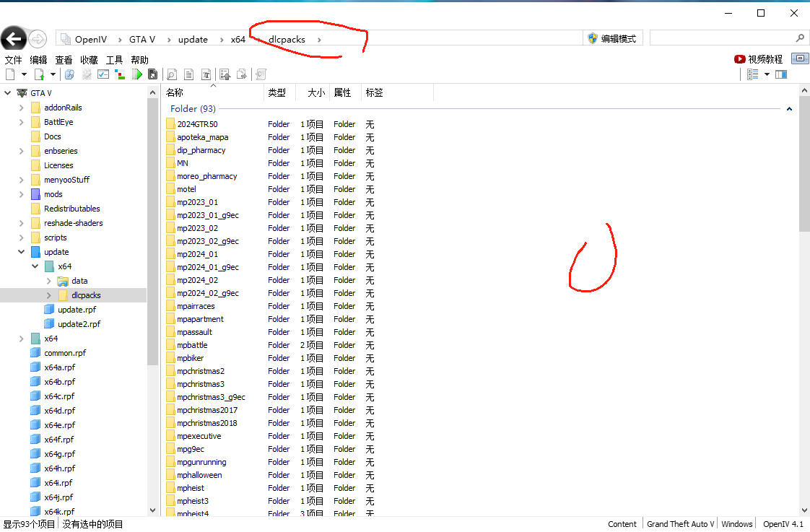Click the import file green arrow icon

click(x=39, y=74)
